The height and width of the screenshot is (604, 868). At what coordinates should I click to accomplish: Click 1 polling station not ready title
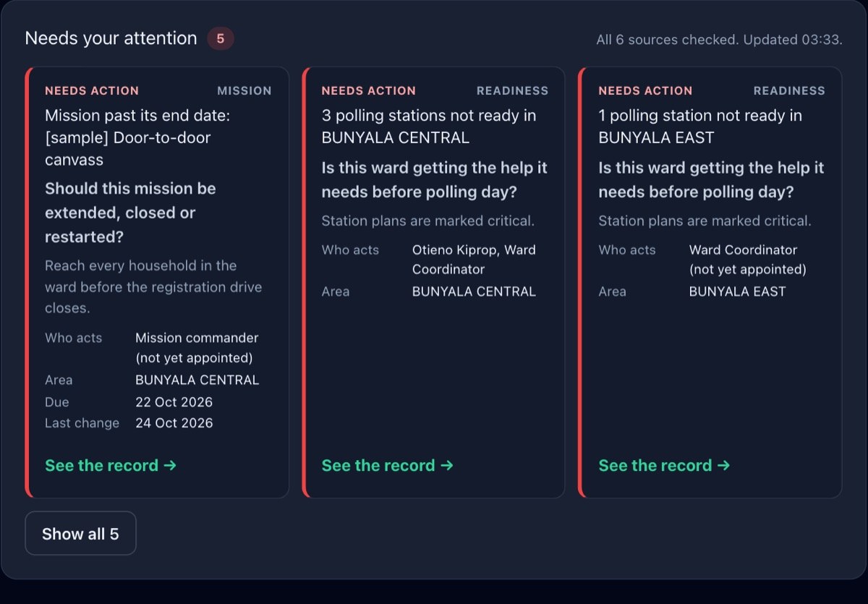pos(700,127)
